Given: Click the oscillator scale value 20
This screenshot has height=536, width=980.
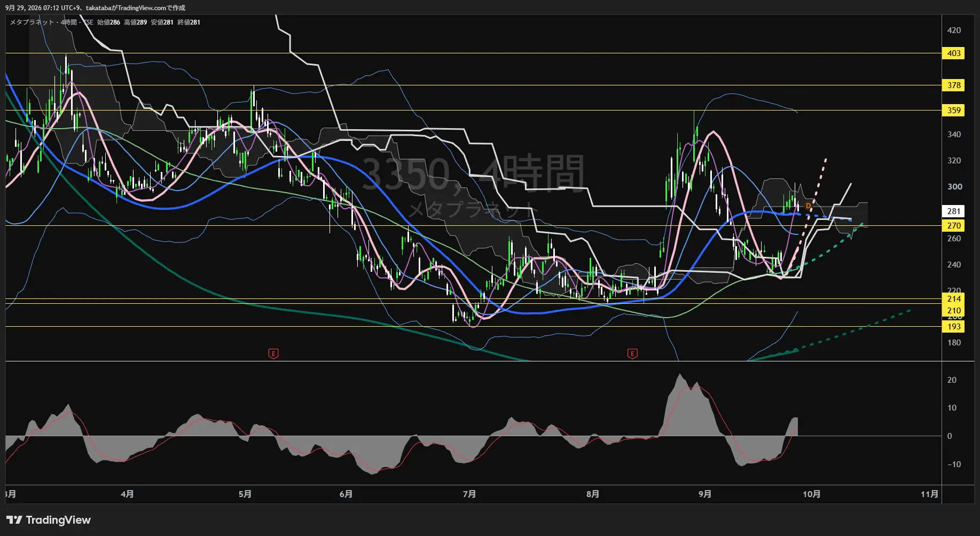Looking at the screenshot, I should click(952, 380).
